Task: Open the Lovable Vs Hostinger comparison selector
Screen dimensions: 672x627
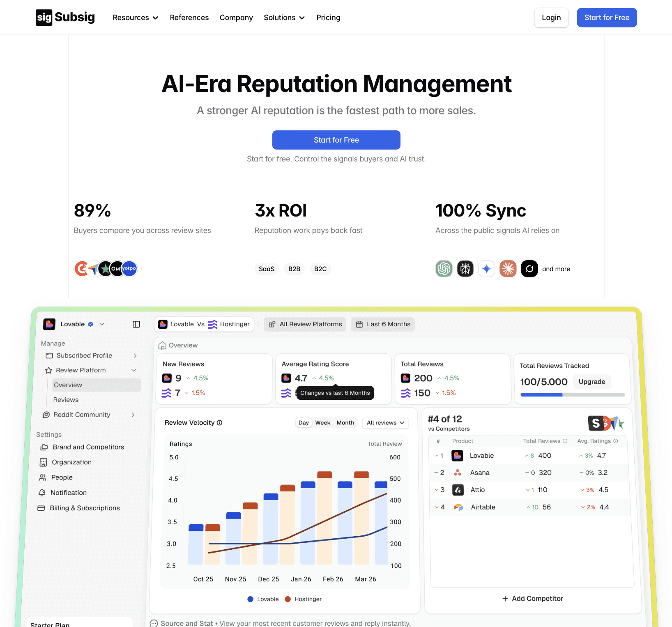Action: point(204,324)
